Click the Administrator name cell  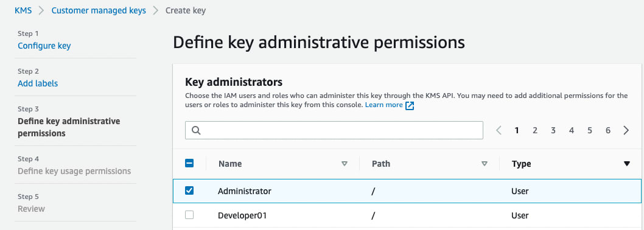(x=244, y=191)
